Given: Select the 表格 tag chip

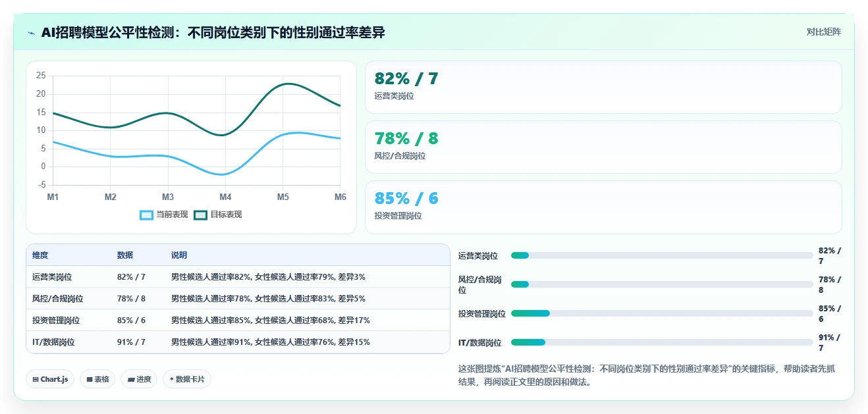Looking at the screenshot, I should 97,379.
